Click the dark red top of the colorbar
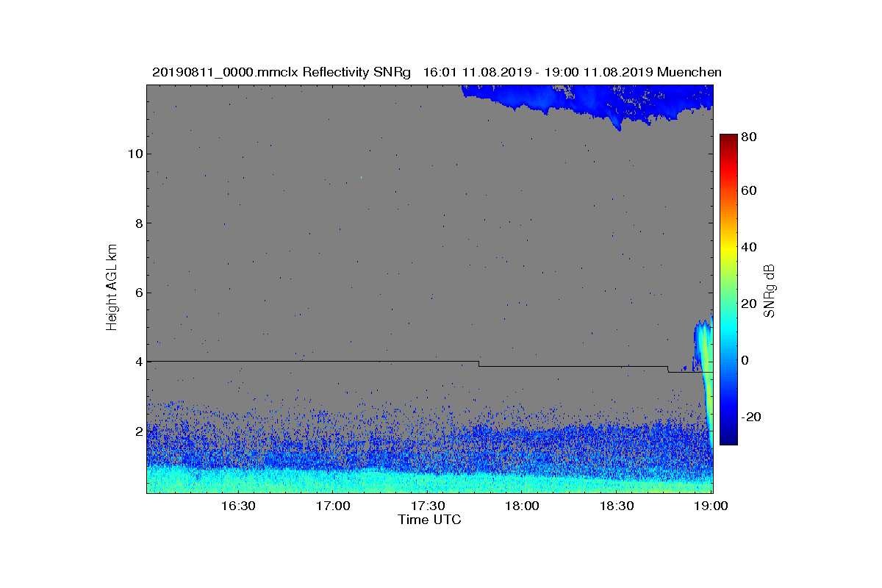Screen dimensions: 882x588 [x=728, y=140]
